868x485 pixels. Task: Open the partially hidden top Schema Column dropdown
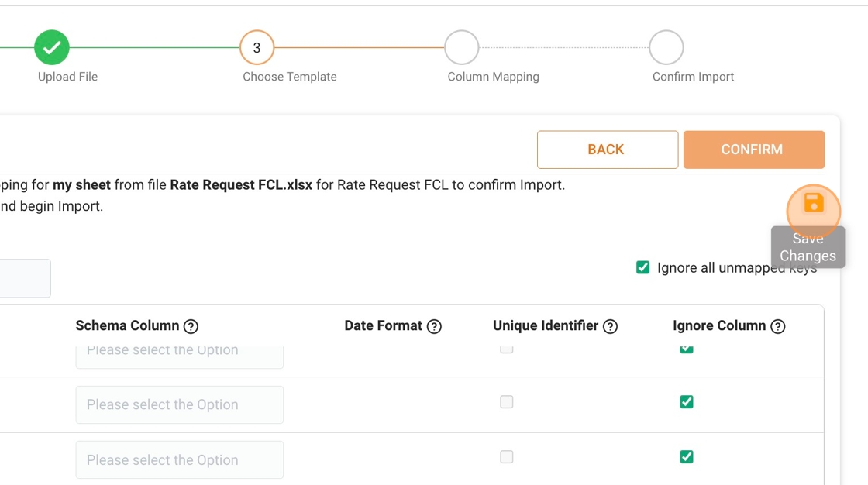(179, 356)
